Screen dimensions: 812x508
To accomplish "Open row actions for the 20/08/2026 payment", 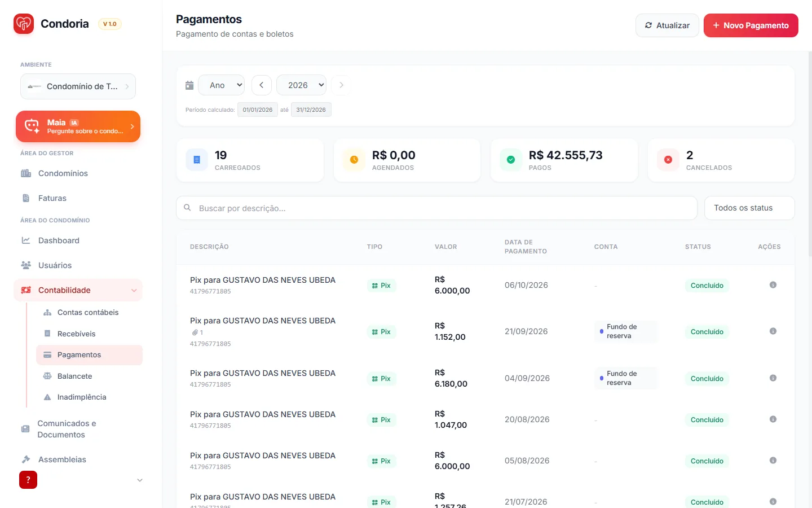I will (773, 419).
